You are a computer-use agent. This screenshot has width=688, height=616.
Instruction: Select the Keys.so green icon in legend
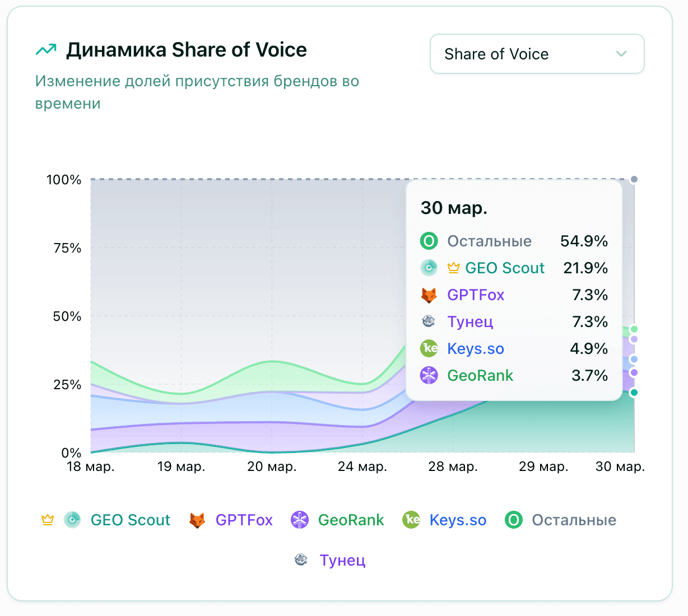411,520
